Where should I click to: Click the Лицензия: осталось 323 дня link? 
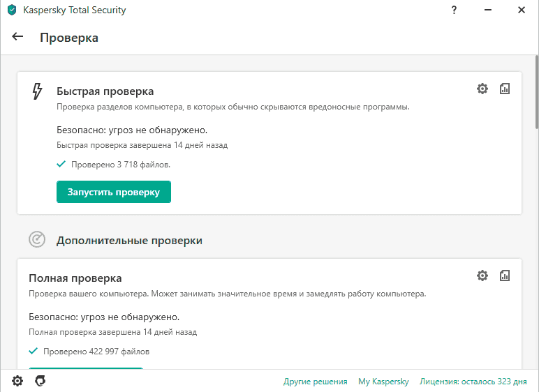(x=473, y=382)
